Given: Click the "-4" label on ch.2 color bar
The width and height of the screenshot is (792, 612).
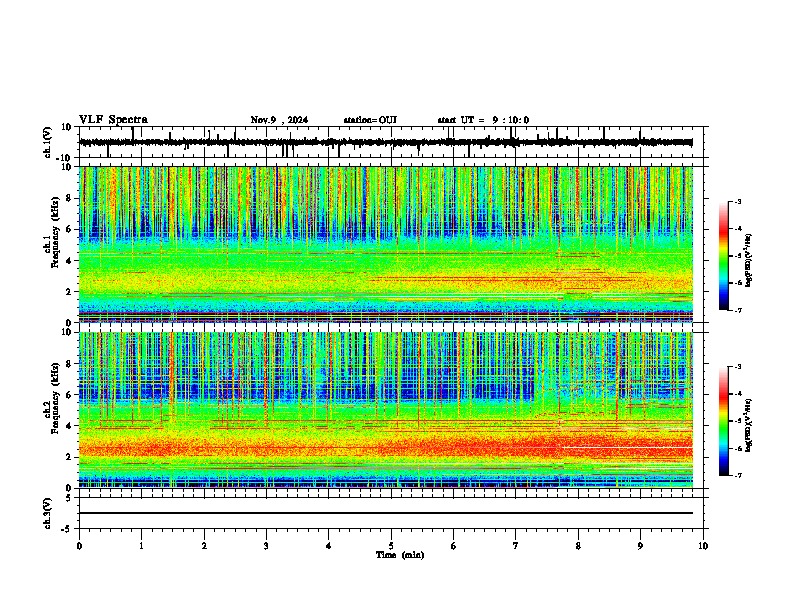Looking at the screenshot, I should pos(738,394).
